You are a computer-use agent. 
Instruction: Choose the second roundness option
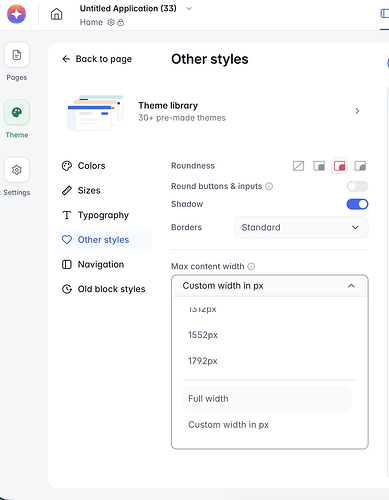[x=319, y=166]
